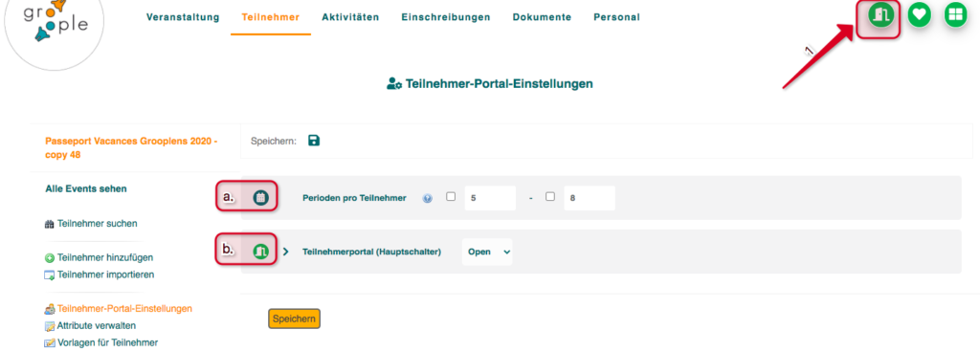This screenshot has height=352, width=980.
Task: Click the green door icon beside Teilnehmerportal
Action: [260, 252]
